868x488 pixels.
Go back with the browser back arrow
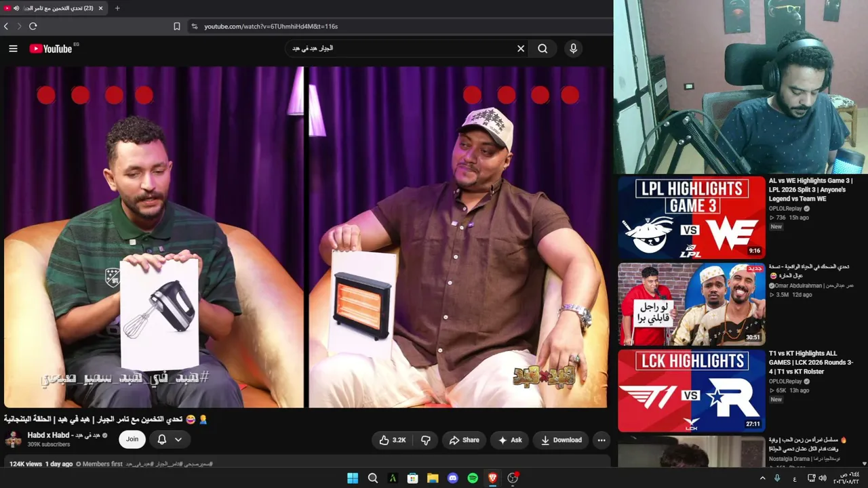coord(6,26)
